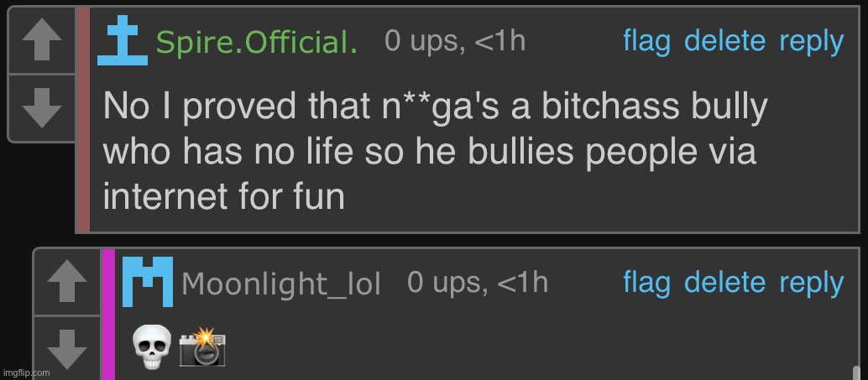Image resolution: width=868 pixels, height=380 pixels.
Task: Click the magenta bar beside Moonlight_lol's reply
Action: click(108, 315)
